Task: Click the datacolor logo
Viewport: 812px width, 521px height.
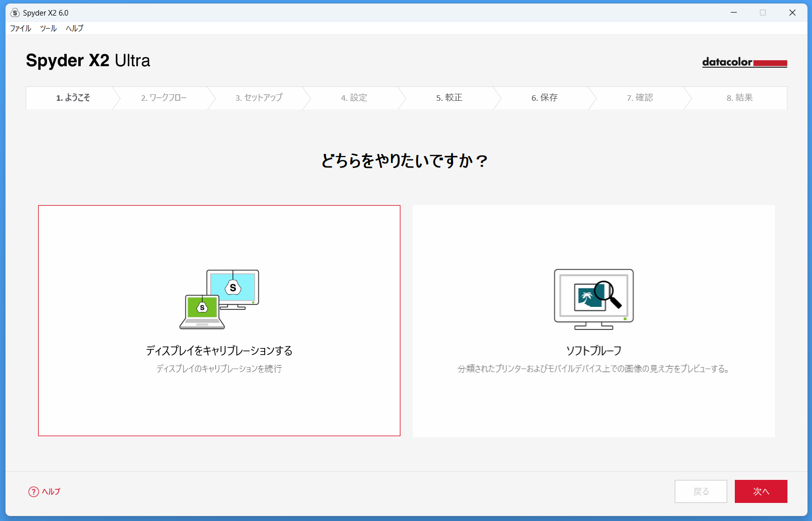Action: [x=744, y=62]
